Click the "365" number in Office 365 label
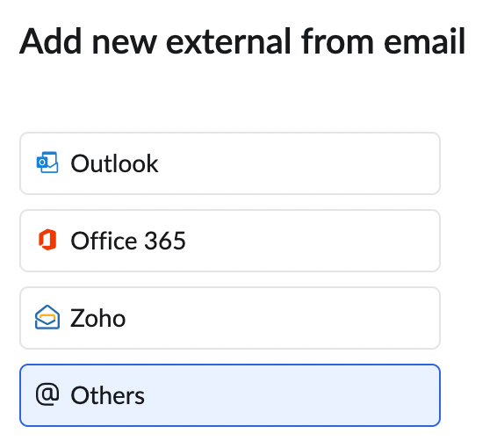Screen dimensions: 497x448 pos(165,241)
